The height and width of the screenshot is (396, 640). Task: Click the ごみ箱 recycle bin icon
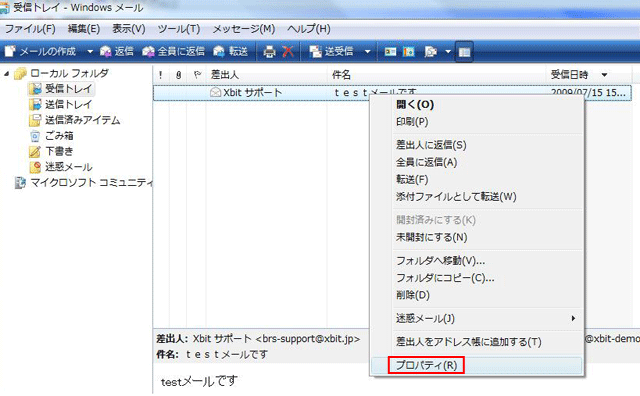[x=35, y=136]
